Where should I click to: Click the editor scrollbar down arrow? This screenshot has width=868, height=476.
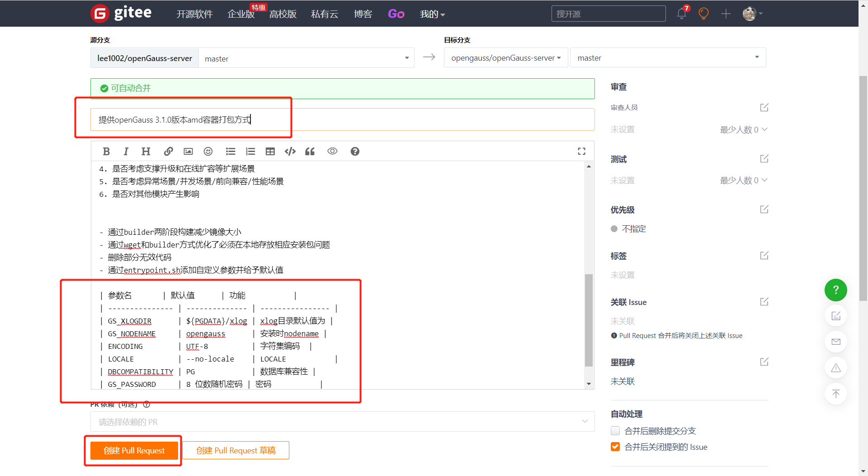[x=589, y=384]
